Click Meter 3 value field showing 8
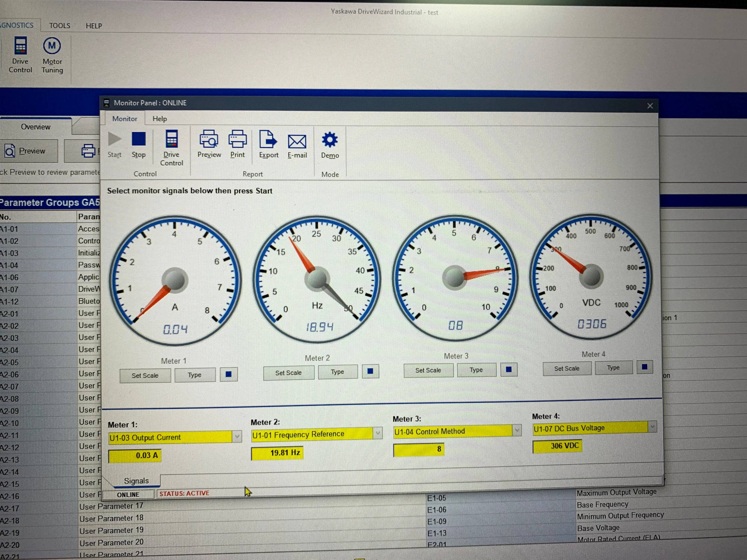Image resolution: width=747 pixels, height=560 pixels. click(x=419, y=449)
